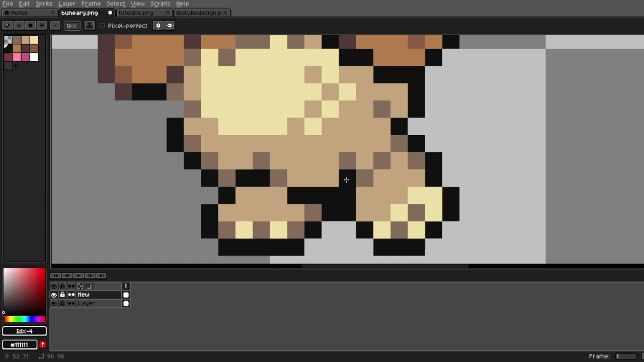Lock the New layer

[62, 295]
